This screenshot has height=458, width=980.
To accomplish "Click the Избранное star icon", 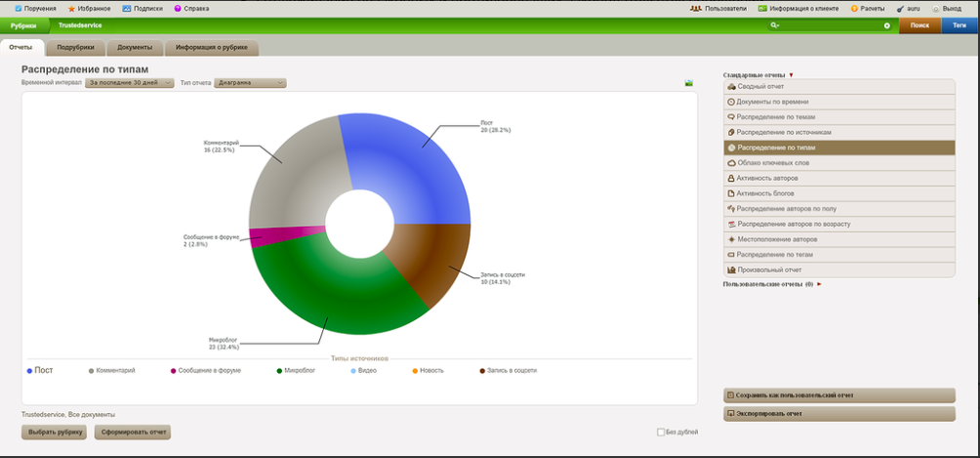I will [x=72, y=9].
